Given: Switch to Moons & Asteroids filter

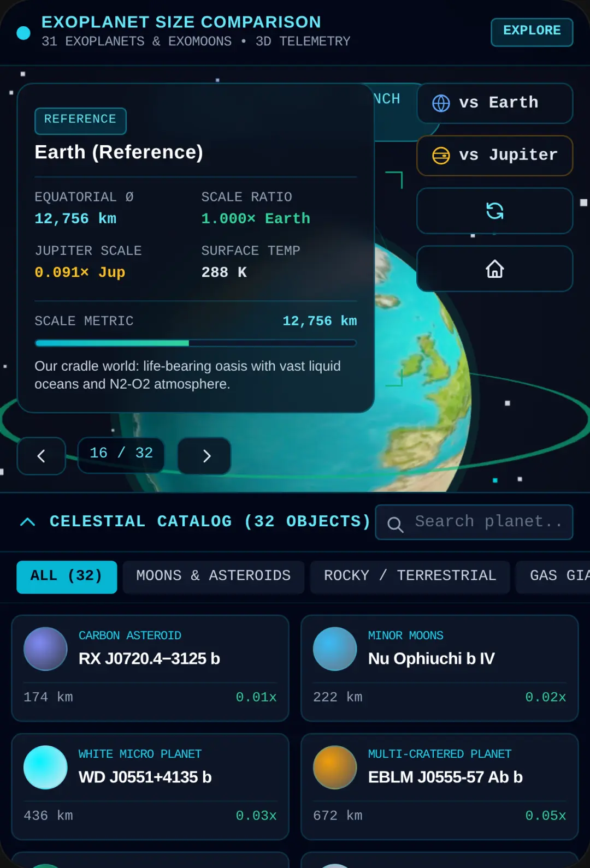Looking at the screenshot, I should click(214, 577).
